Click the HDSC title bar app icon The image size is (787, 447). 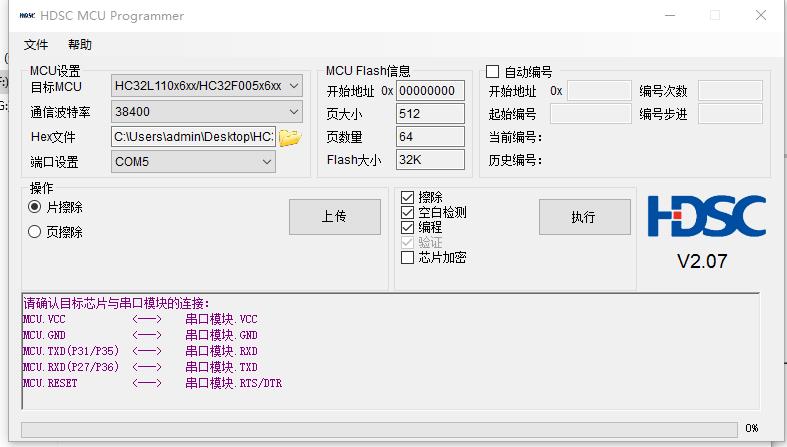(x=27, y=16)
